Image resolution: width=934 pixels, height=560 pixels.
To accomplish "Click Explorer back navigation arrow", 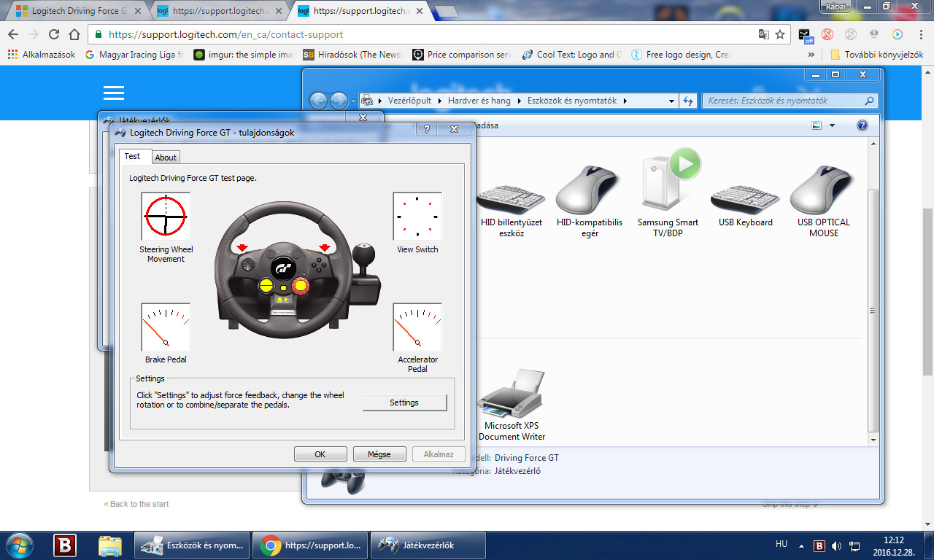I will click(318, 101).
